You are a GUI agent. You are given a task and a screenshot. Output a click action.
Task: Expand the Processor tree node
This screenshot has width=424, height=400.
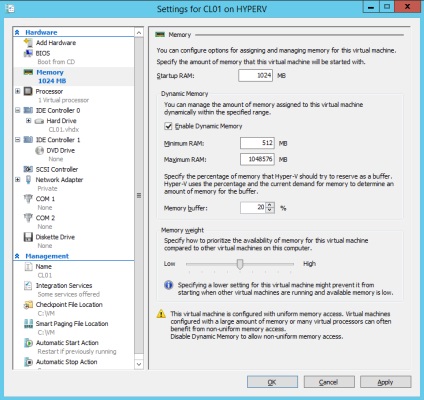18,91
